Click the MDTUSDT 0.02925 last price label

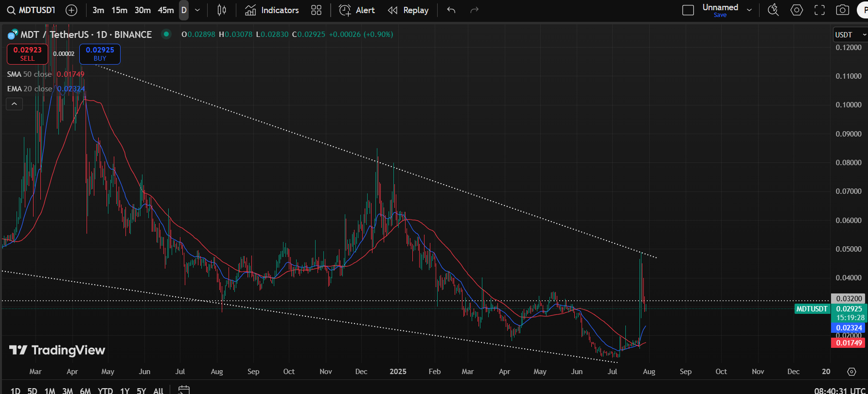click(831, 309)
